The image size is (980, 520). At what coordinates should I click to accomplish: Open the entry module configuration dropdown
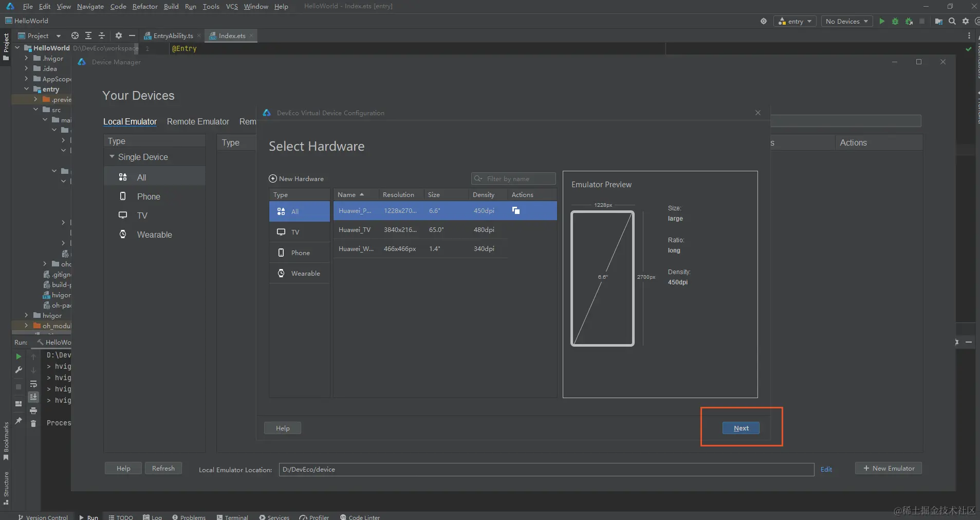[x=794, y=21]
